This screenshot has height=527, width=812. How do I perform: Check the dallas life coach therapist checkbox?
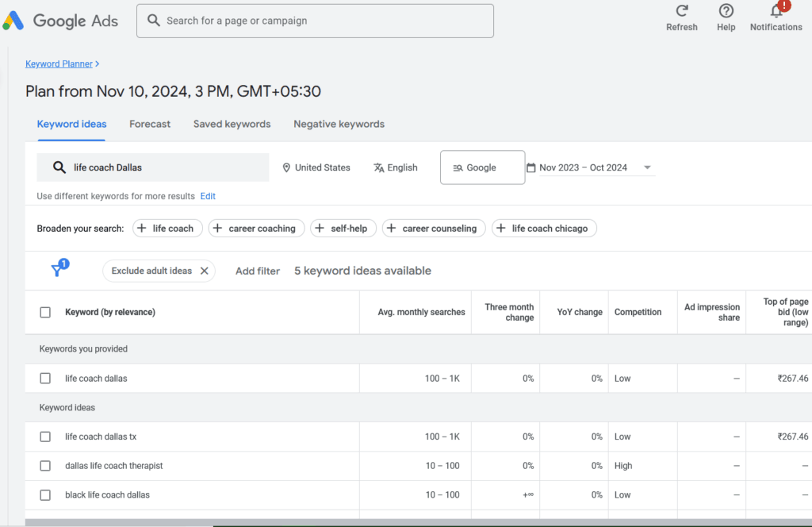[45, 465]
